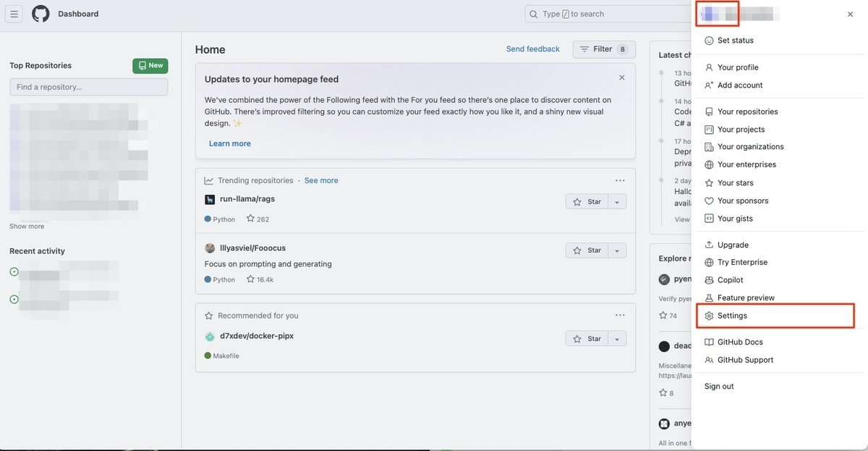Viewport: 868px width, 451px height.
Task: Open star list dropdown for run-llama/rags
Action: point(617,202)
